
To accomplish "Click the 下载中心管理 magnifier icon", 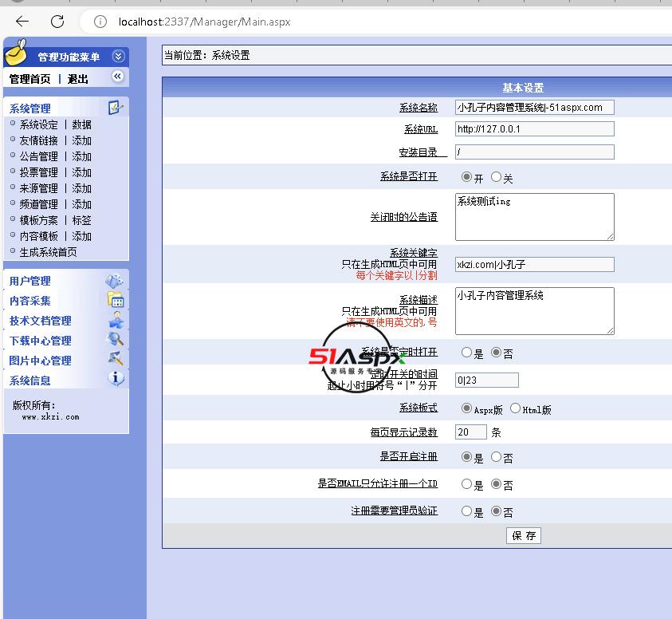I will pyautogui.click(x=115, y=341).
